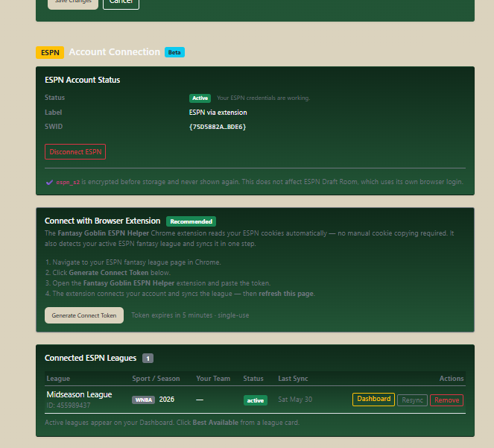This screenshot has height=448, width=494.
Task: Click the yellow ESPN badge
Action: [50, 52]
